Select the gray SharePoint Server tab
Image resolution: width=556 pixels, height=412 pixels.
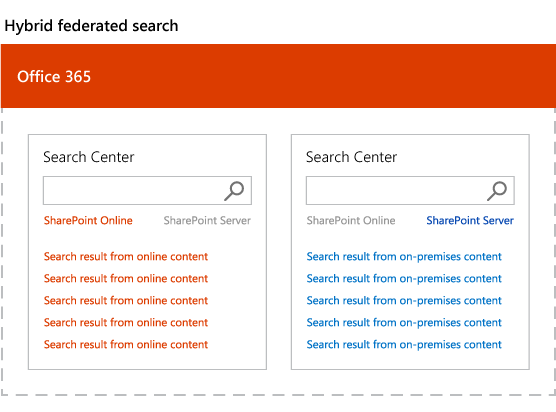[207, 221]
